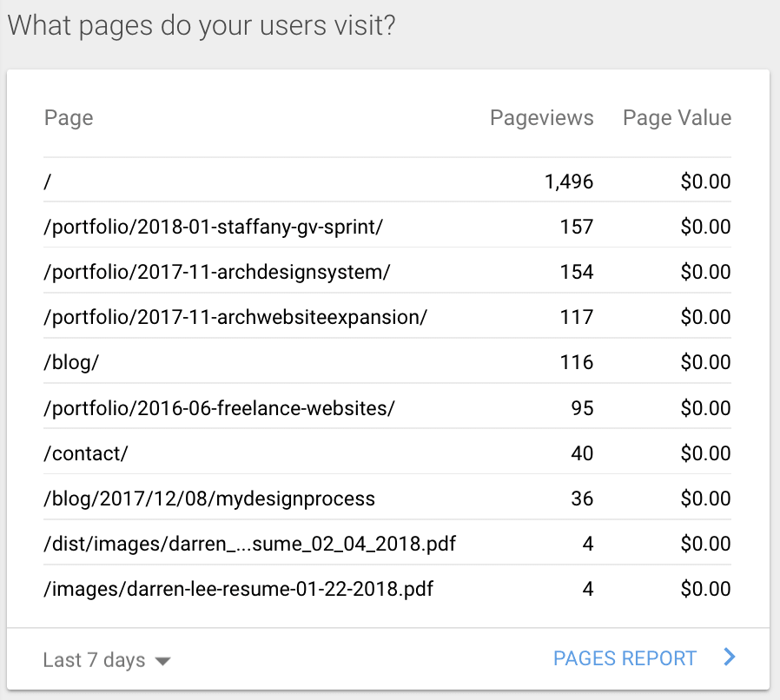Select /portfolio/2017-11-archwebsiteexpansion/ page entry
The height and width of the screenshot is (700, 780).
pyautogui.click(x=235, y=317)
